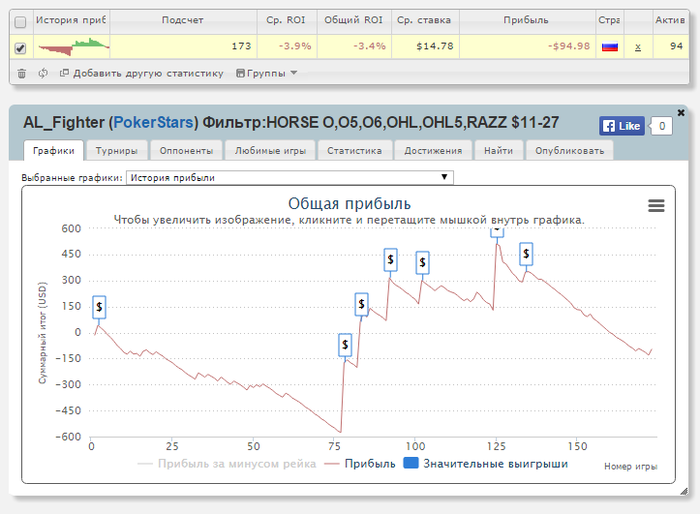Screen dimensions: 700x514
Task: Sort by Общий ROI column header
Action: coord(354,20)
